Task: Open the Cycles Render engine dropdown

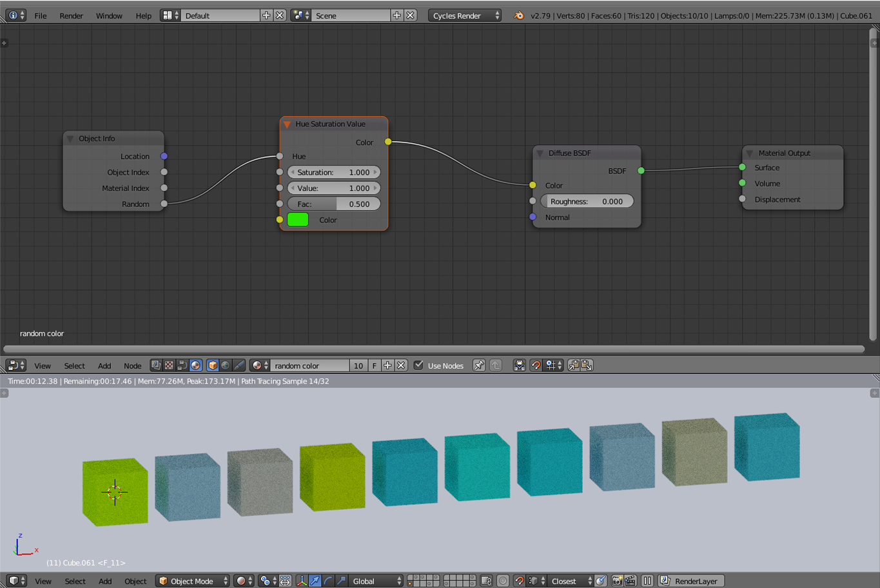Action: 464,15
